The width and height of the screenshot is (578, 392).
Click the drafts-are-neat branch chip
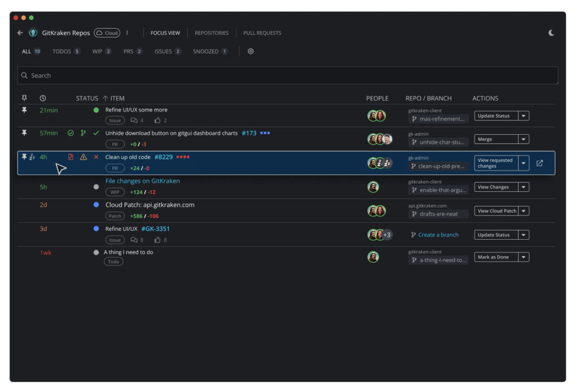(x=438, y=214)
